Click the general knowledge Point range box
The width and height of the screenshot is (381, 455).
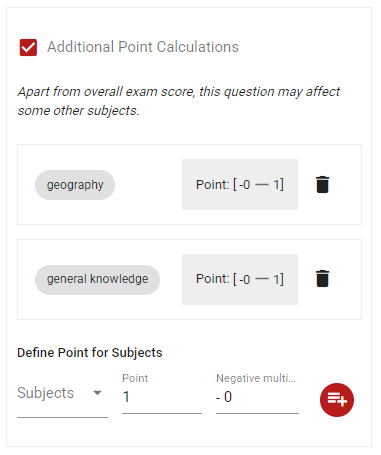(x=240, y=279)
